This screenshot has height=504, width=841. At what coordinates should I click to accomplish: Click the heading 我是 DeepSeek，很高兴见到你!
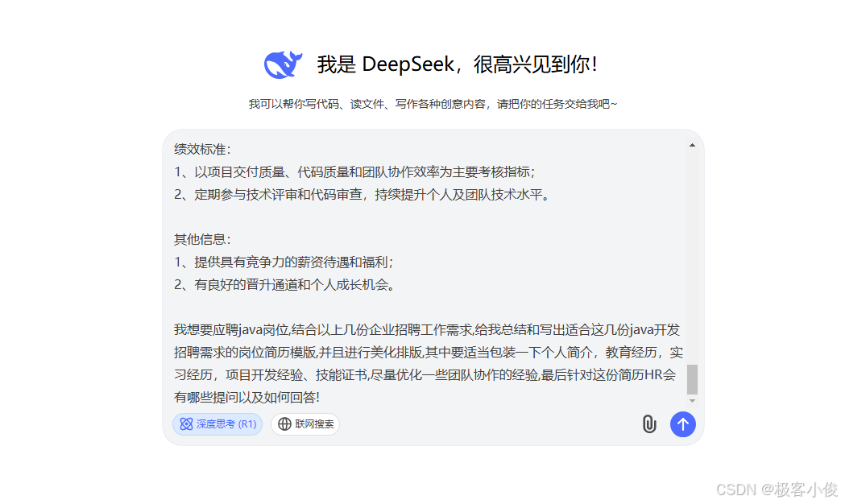click(x=457, y=64)
